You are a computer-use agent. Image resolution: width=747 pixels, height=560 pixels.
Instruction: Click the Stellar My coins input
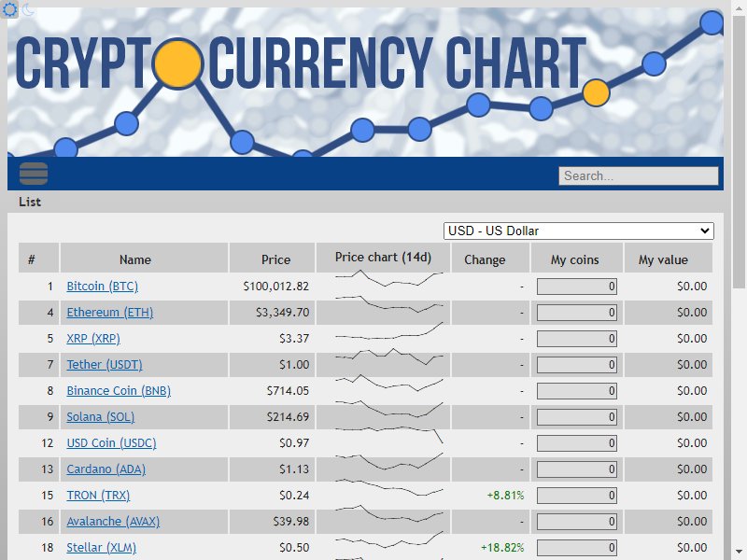tap(577, 548)
